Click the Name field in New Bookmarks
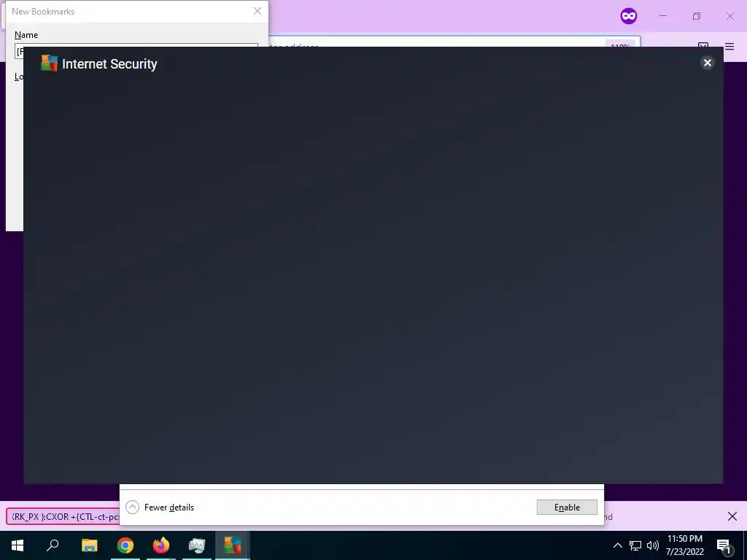The width and height of the screenshot is (747, 560). point(136,51)
